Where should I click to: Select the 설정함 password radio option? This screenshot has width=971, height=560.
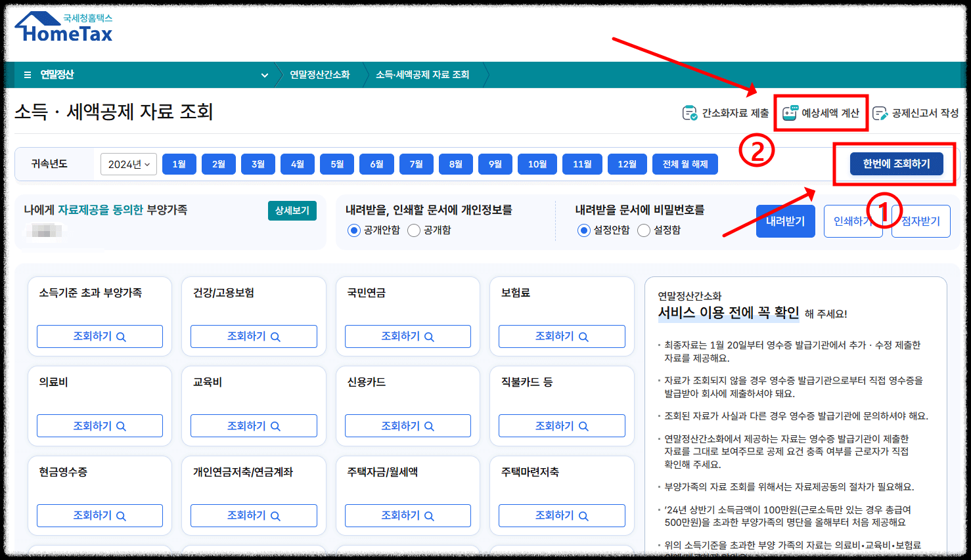[x=644, y=230]
